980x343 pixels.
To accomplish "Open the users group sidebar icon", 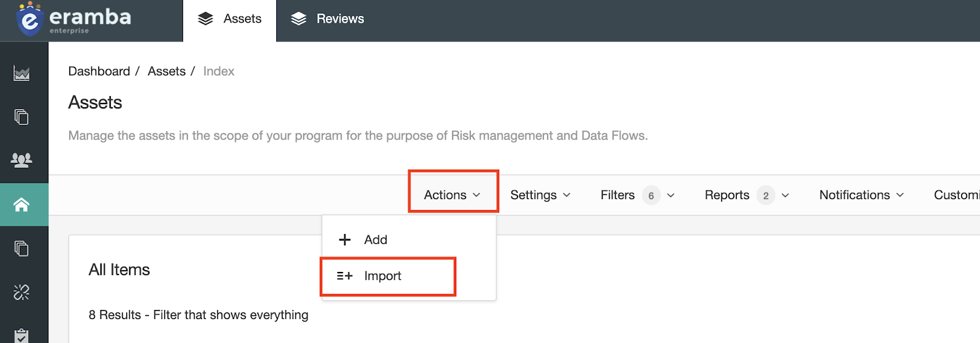I will click(21, 160).
